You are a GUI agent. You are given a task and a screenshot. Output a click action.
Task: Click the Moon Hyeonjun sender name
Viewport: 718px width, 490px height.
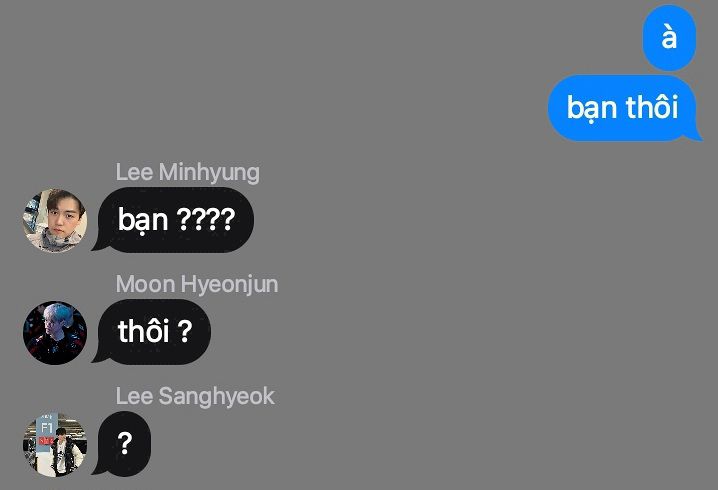197,284
